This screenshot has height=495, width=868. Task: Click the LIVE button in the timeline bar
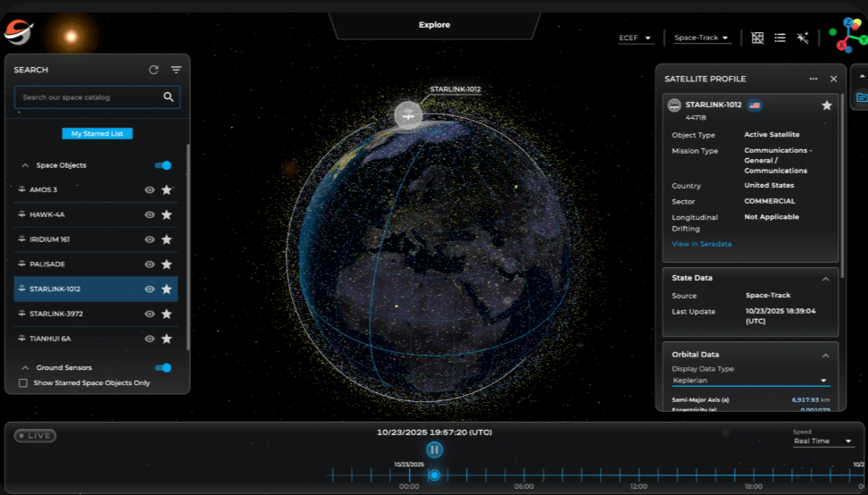click(35, 436)
